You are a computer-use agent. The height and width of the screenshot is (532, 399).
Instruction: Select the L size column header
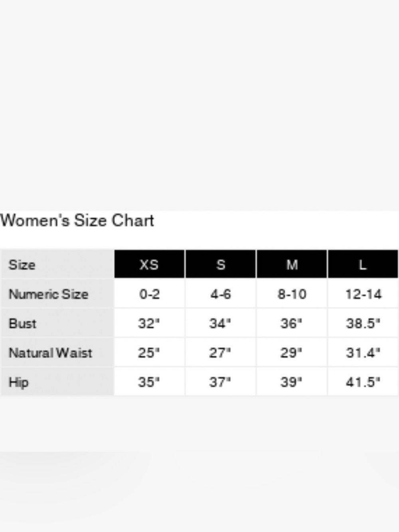click(x=363, y=264)
